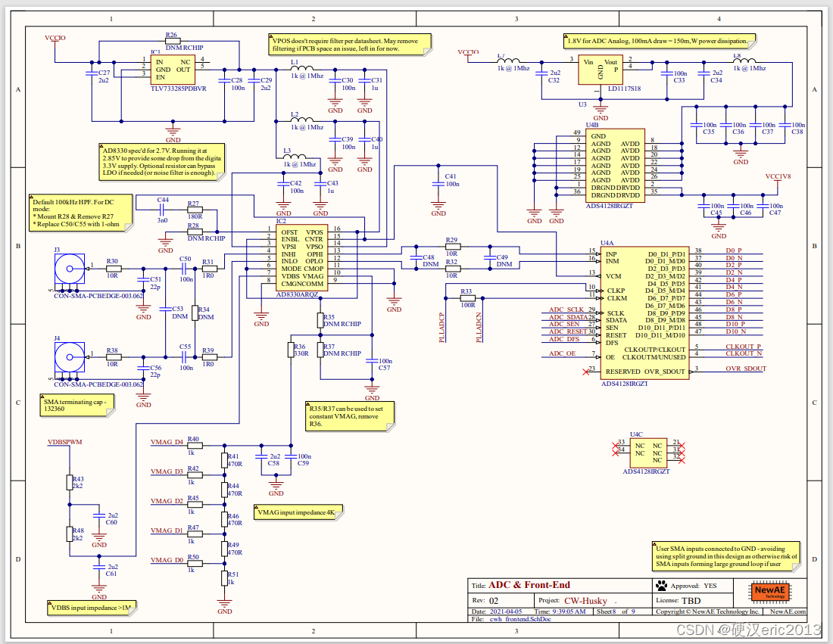
Task: Click the VMAG_D2 net label
Action: click(x=167, y=501)
